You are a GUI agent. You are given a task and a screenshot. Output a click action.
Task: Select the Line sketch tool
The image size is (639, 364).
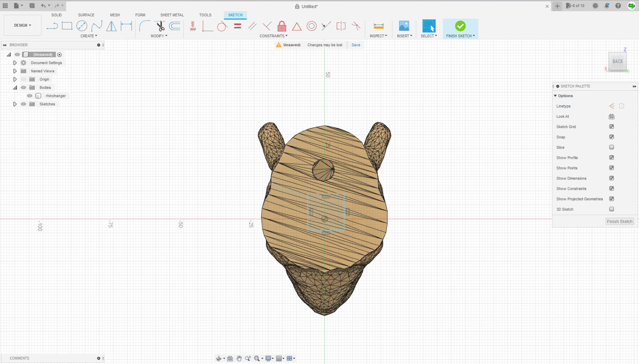[x=52, y=26]
